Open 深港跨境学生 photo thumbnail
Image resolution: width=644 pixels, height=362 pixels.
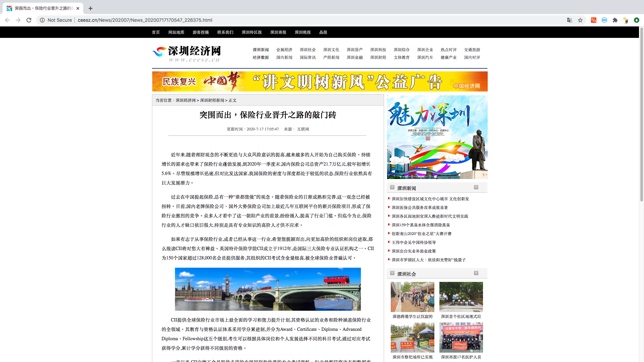click(412, 297)
